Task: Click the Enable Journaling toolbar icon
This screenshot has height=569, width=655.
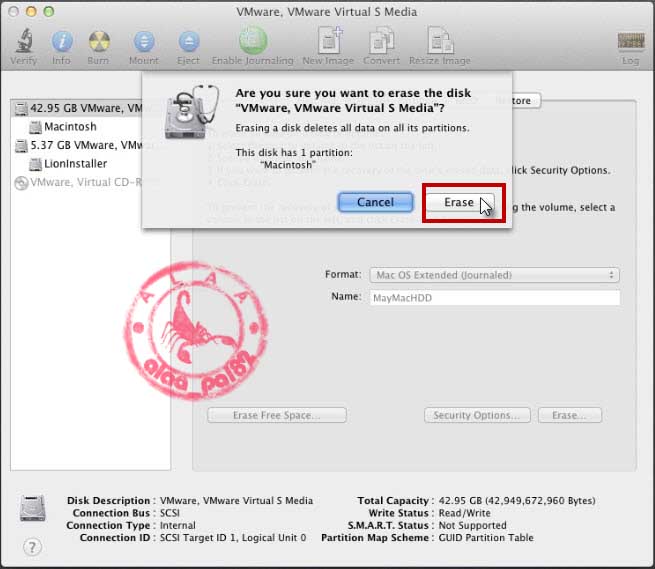Action: click(x=253, y=41)
